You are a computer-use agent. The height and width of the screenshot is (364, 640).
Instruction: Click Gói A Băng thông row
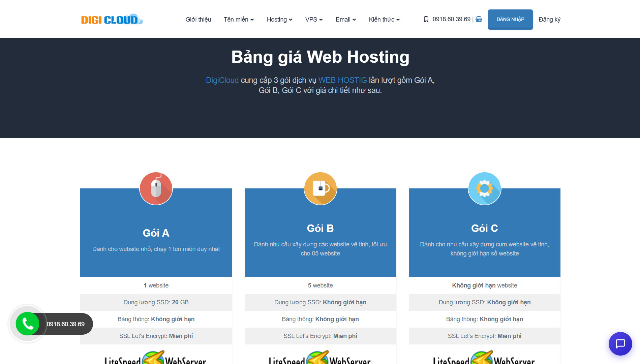click(156, 319)
